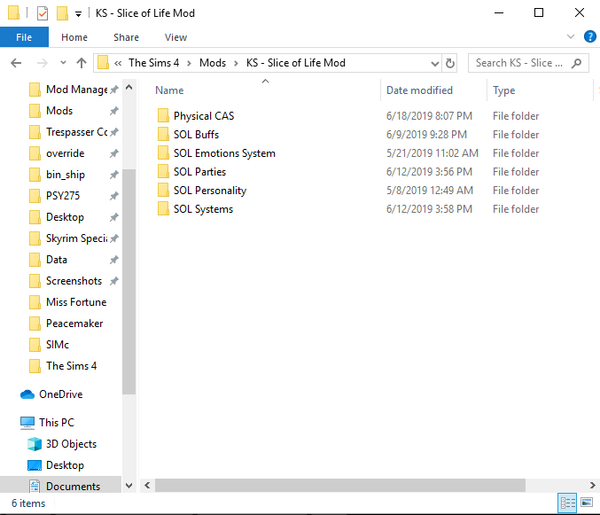This screenshot has height=515, width=600.
Task: Open SIMc in the navigation pane
Action: pos(57,345)
